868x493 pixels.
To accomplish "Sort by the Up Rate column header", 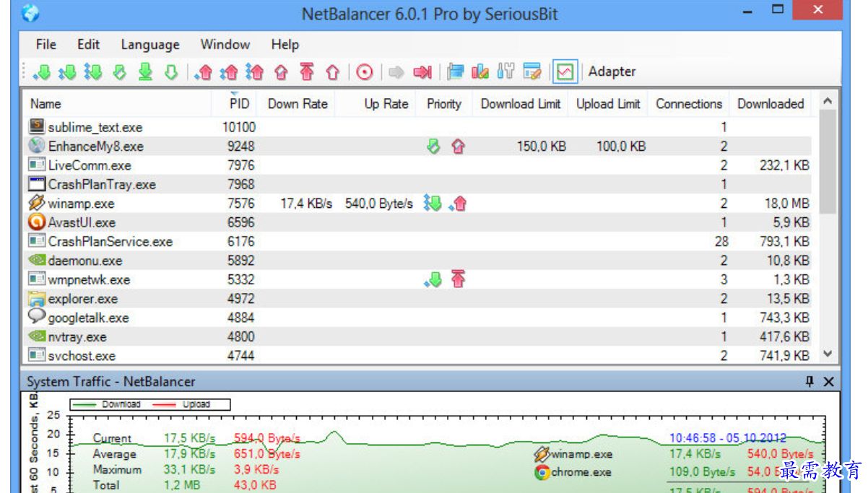I will click(x=376, y=103).
